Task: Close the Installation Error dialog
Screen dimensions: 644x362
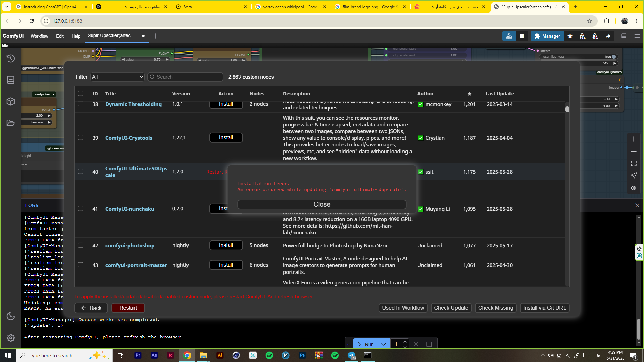Action: [322, 204]
